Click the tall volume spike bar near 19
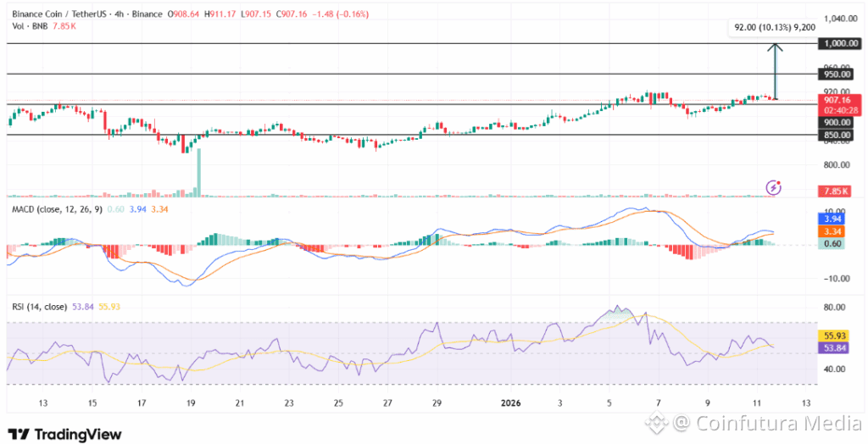This screenshot has width=868, height=444. point(198,172)
